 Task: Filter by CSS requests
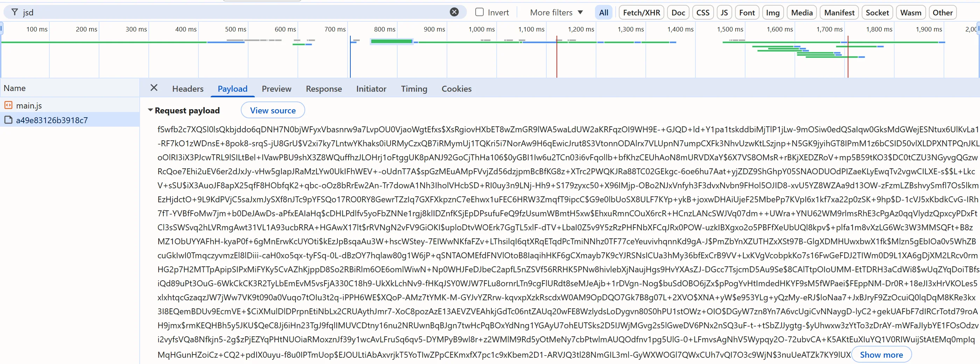point(703,13)
